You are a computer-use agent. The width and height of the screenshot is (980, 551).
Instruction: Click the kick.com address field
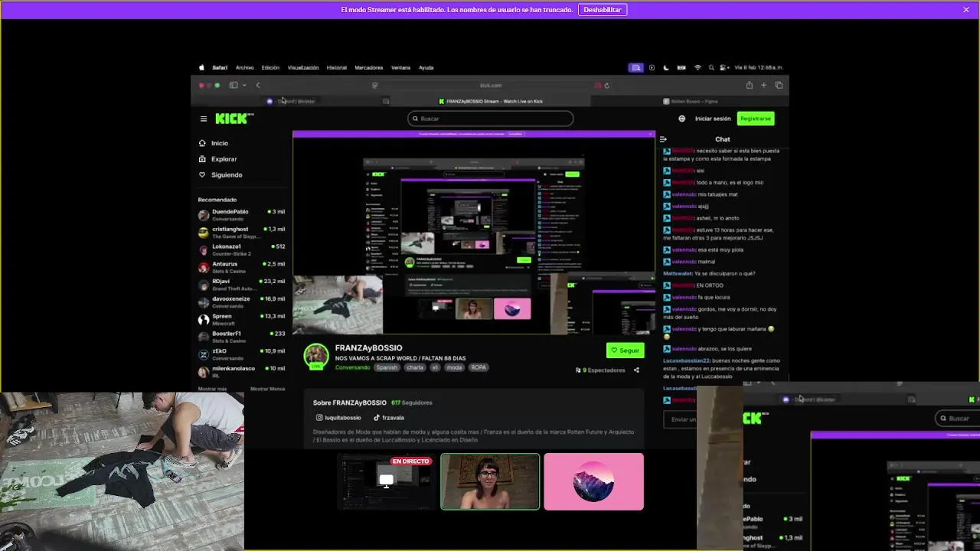(x=490, y=85)
